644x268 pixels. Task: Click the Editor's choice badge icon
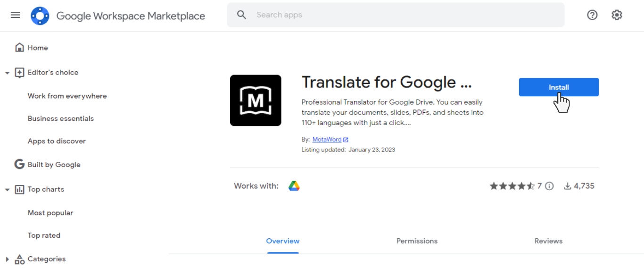point(19,73)
